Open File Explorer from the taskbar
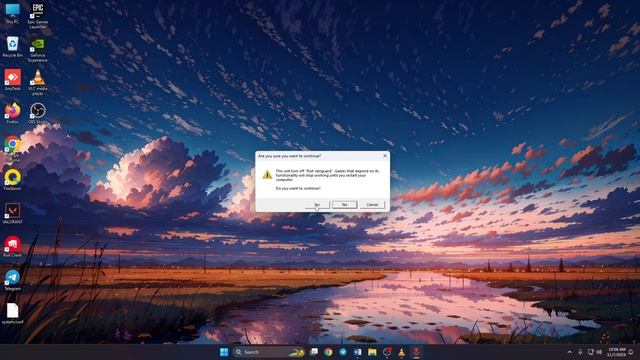Screen dimensions: 640x360 coord(372,352)
